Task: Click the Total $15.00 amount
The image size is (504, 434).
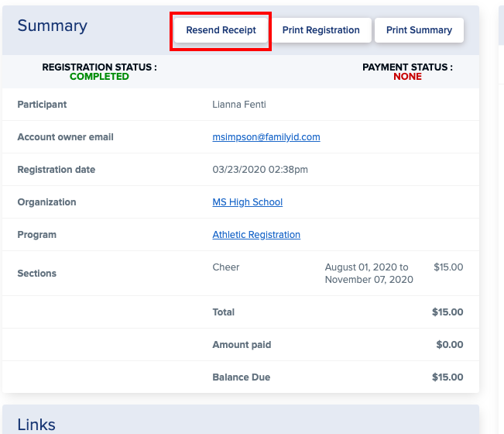Action: click(x=447, y=312)
